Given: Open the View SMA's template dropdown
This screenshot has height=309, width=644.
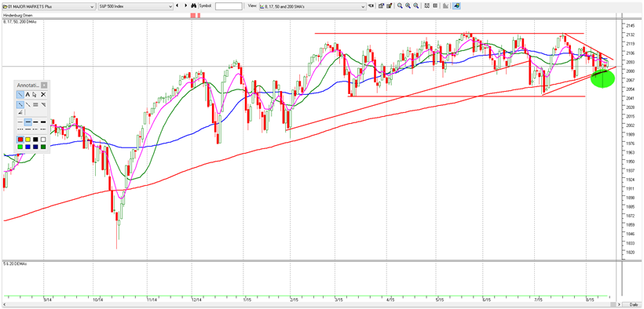Looking at the screenshot, I should [312, 6].
